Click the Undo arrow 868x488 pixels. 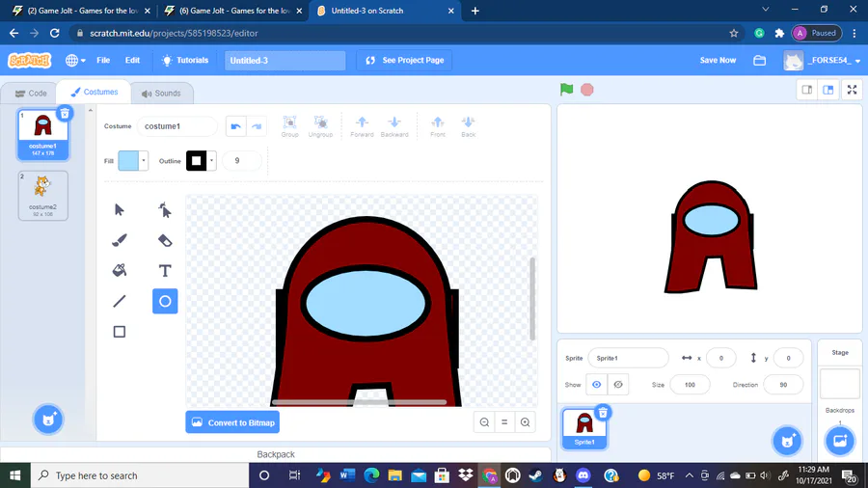[x=235, y=126]
